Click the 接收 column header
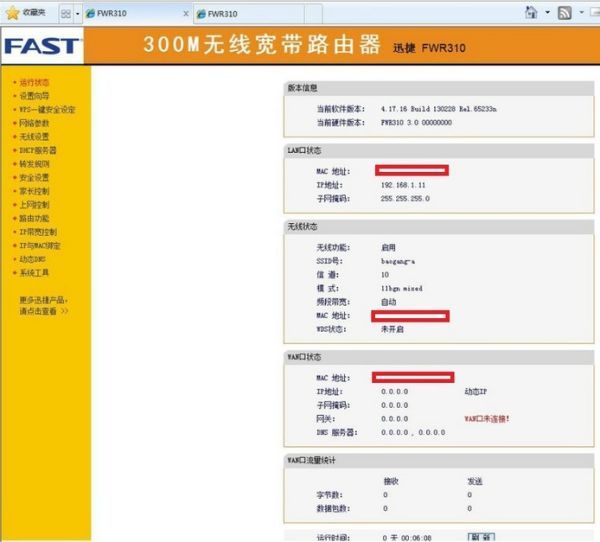This screenshot has width=600, height=542. pyautogui.click(x=391, y=482)
